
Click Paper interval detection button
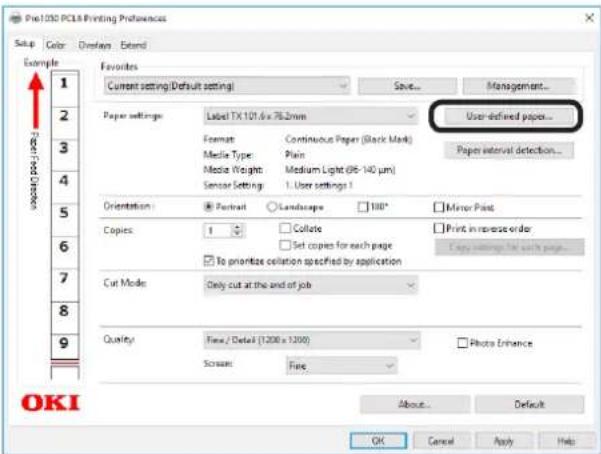coord(508,150)
